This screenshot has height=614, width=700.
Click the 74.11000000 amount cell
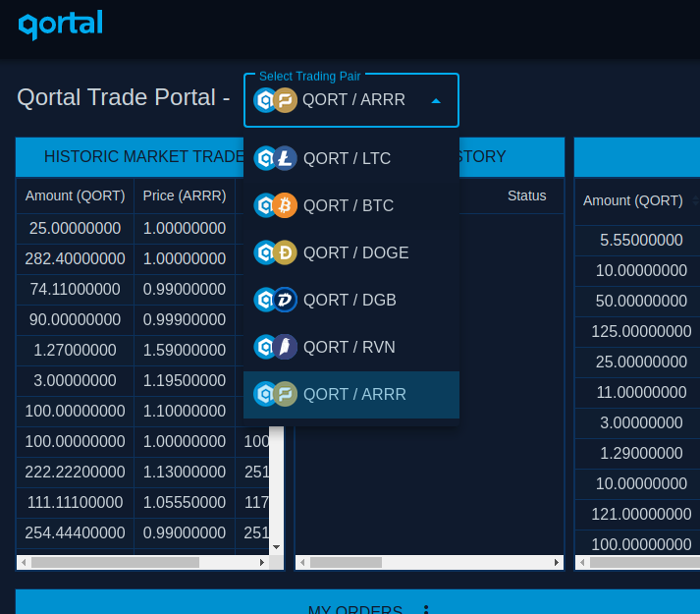[75, 289]
